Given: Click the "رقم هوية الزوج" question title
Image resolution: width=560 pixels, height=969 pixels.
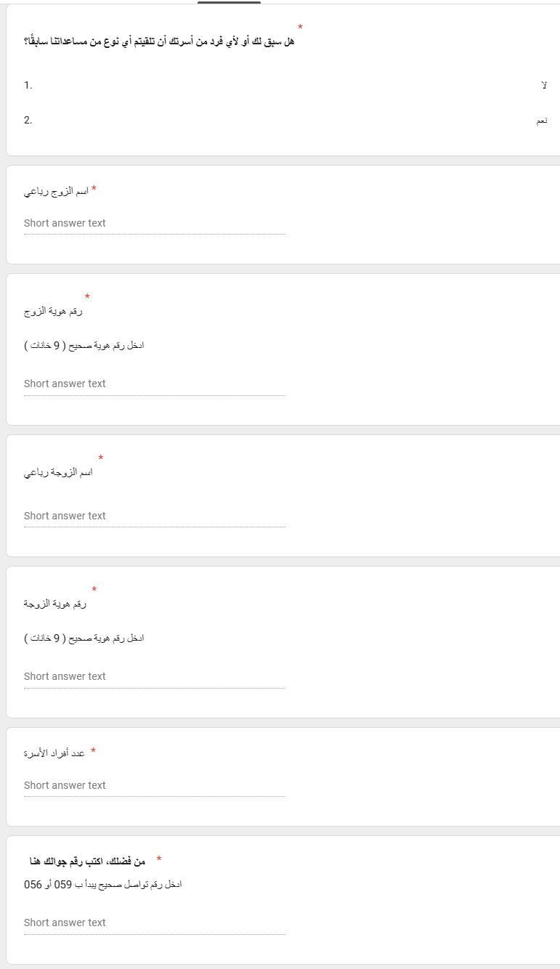Looking at the screenshot, I should point(53,312).
